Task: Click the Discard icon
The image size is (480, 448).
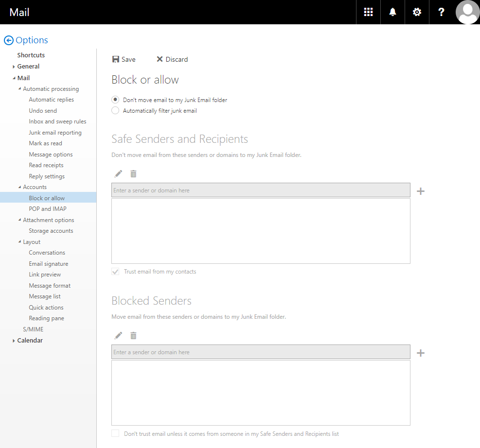Action: point(160,59)
